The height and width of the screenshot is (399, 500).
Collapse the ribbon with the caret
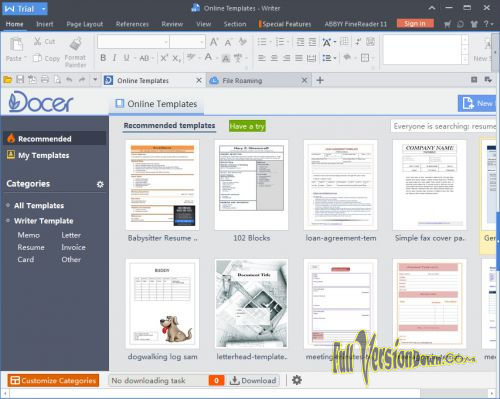click(x=432, y=8)
